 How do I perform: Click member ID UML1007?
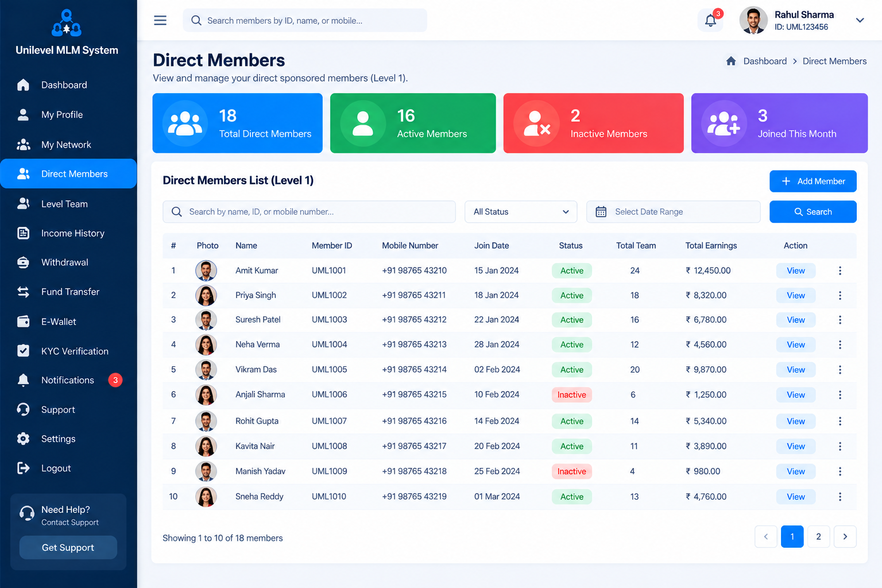click(330, 421)
